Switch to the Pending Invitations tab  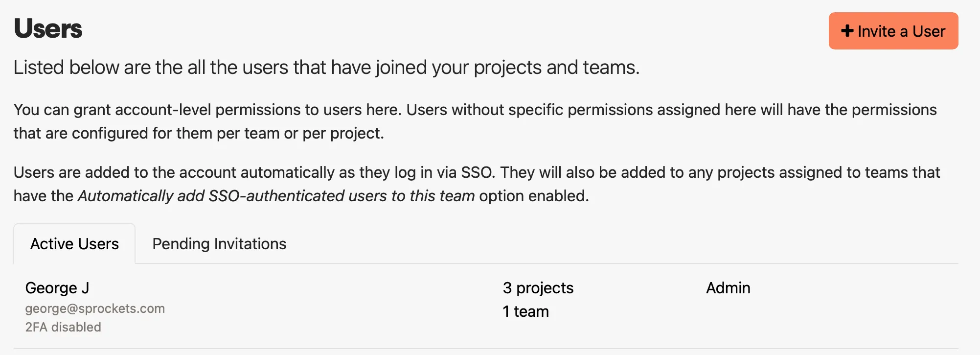219,244
